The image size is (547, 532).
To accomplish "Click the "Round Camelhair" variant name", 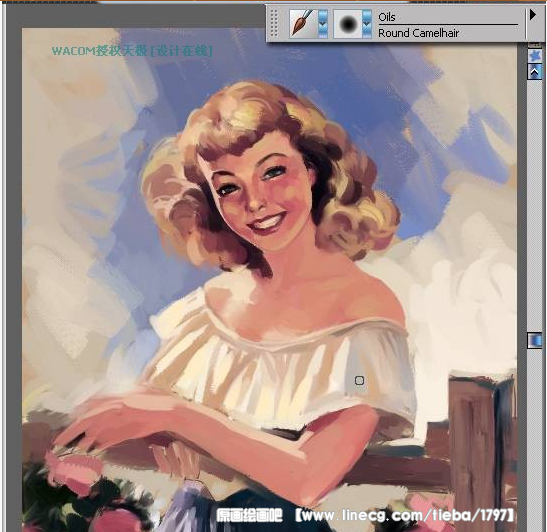I will tap(418, 33).
